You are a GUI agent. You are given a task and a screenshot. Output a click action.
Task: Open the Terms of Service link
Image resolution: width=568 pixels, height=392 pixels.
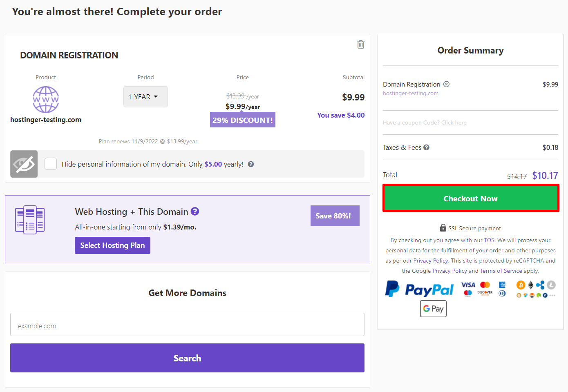[x=501, y=270]
